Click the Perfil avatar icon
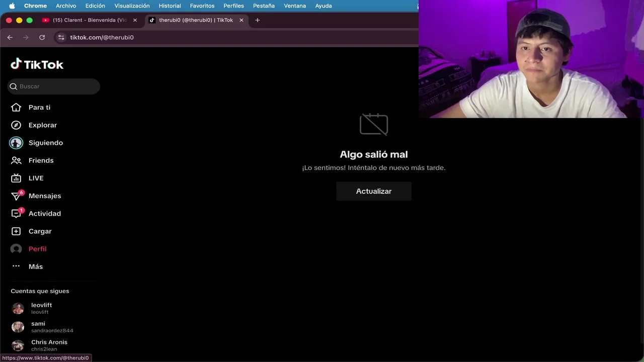Image resolution: width=644 pixels, height=362 pixels. [x=16, y=249]
